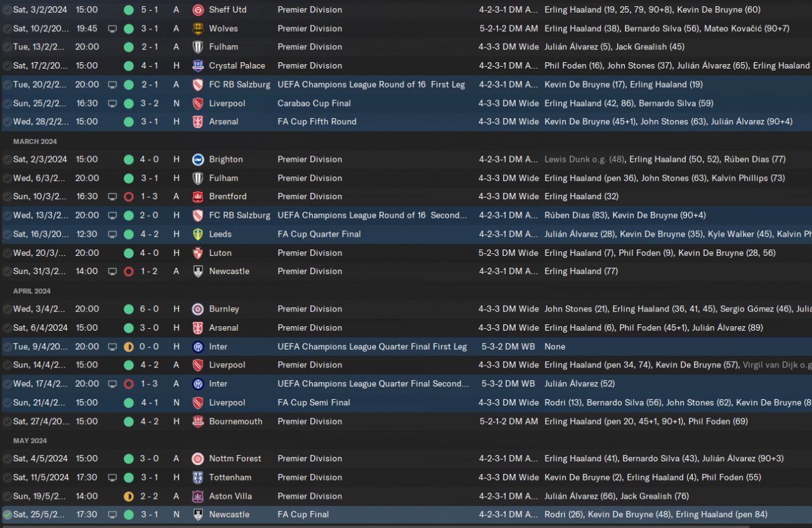Click the 'Julián Álvarez (52)' scorer text
The width and height of the screenshot is (812, 528).
(x=580, y=384)
